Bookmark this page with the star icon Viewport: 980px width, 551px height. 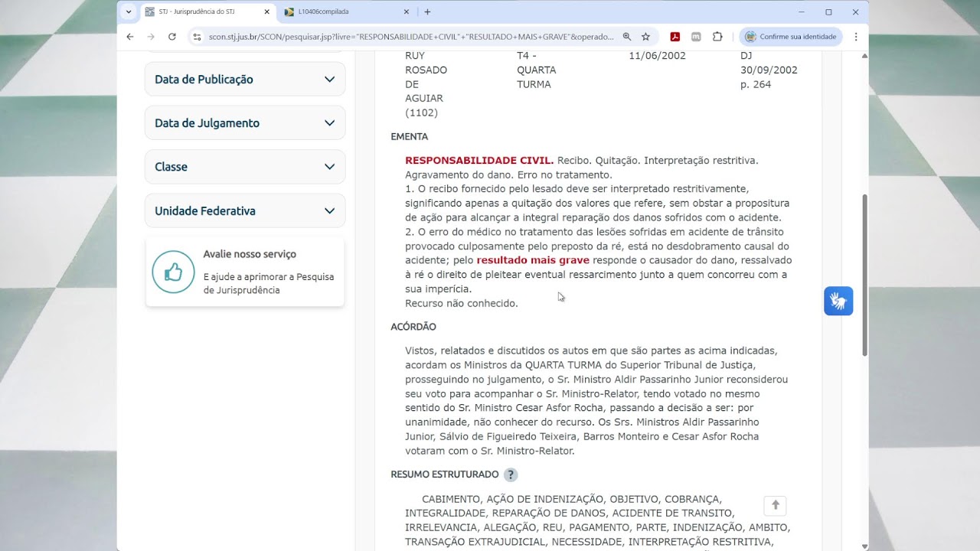[x=645, y=37]
